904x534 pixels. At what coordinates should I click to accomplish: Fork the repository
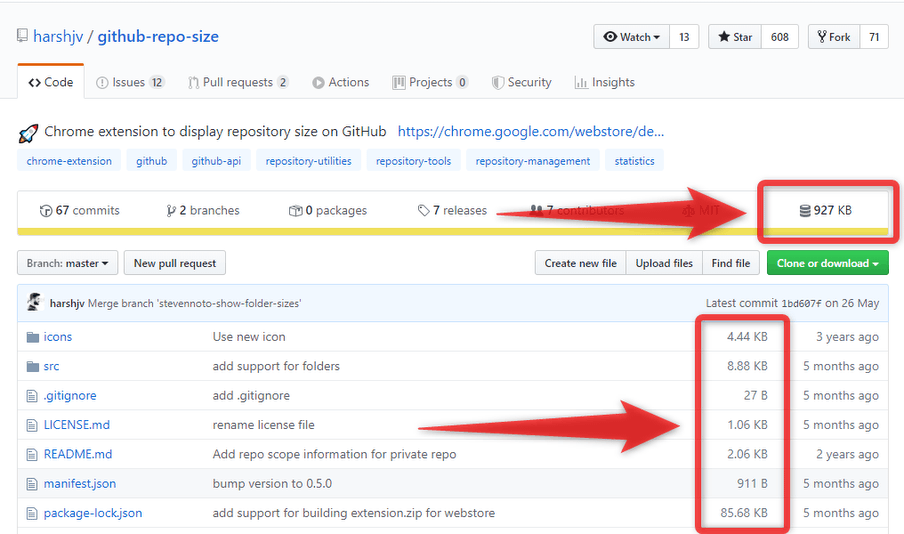(x=834, y=37)
